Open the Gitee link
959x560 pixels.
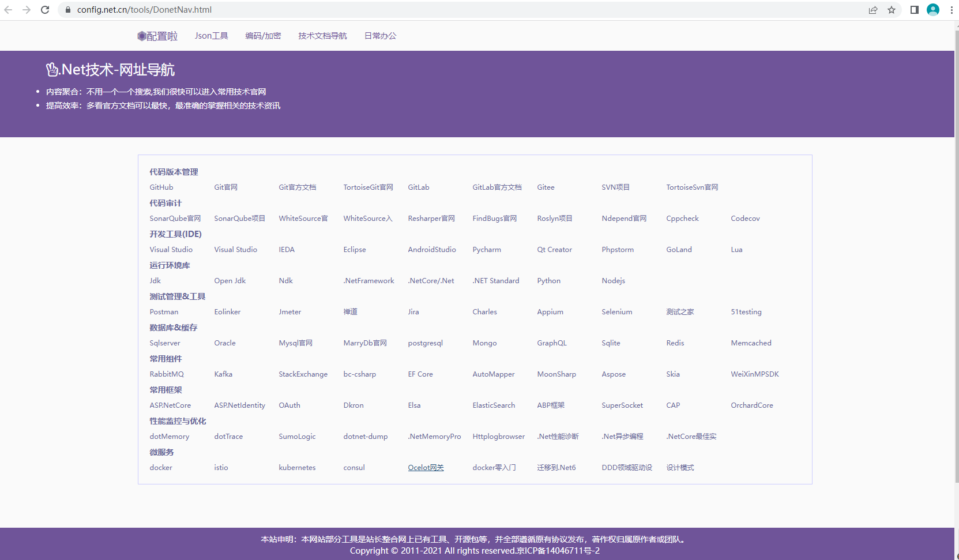546,187
